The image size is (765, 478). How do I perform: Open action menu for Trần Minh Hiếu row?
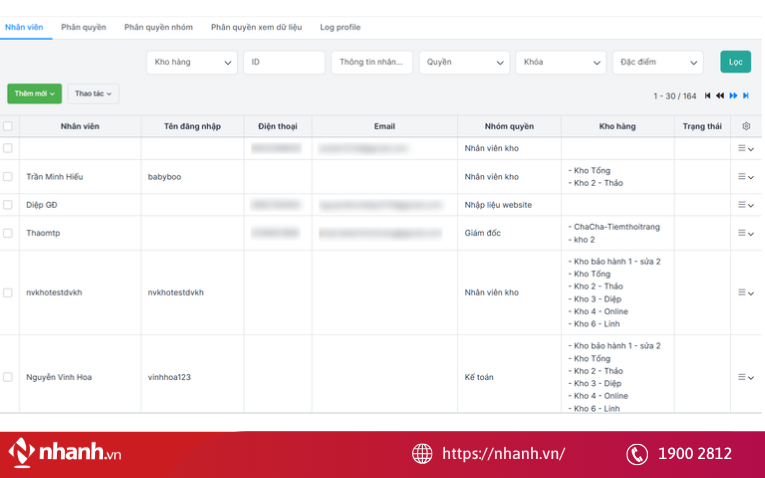(x=745, y=177)
